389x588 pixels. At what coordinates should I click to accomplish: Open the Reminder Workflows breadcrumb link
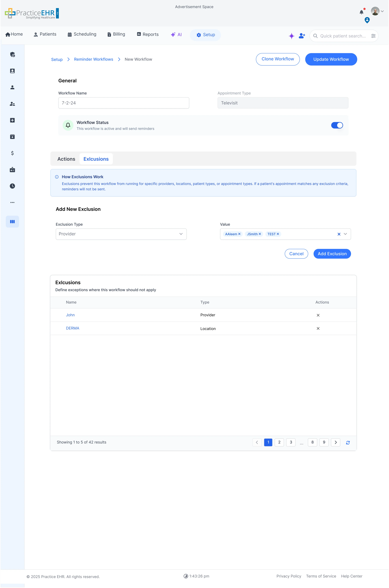coord(93,59)
